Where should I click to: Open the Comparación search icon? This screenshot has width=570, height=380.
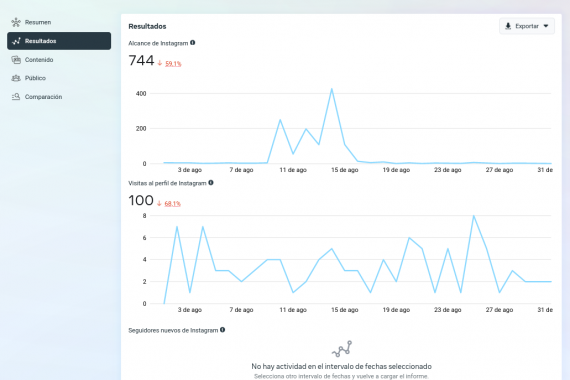click(x=16, y=97)
